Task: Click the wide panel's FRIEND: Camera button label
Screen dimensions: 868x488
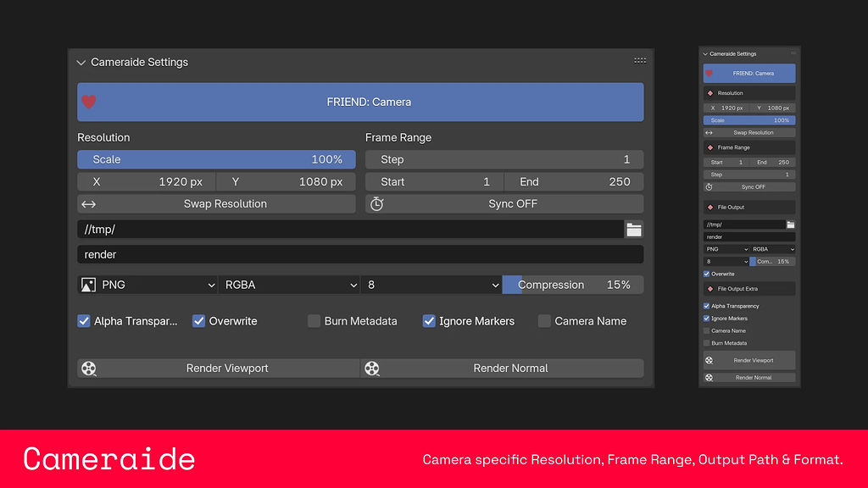Action: pyautogui.click(x=369, y=102)
